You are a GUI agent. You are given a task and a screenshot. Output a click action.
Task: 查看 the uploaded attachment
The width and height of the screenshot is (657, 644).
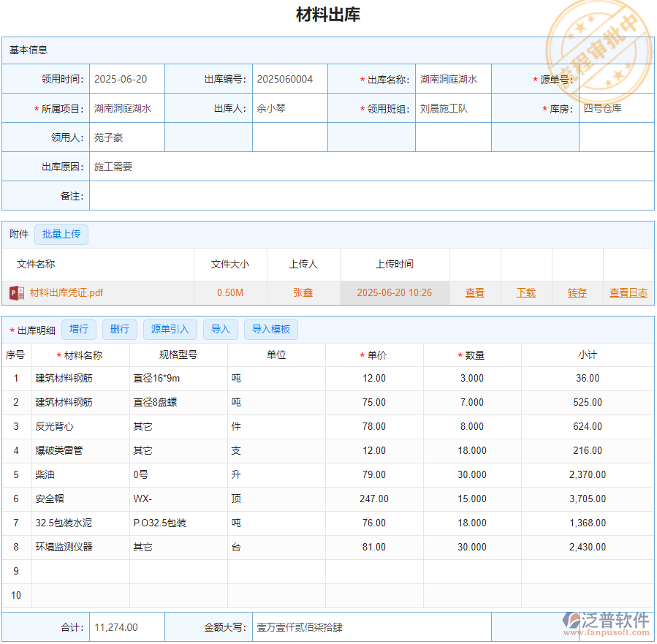click(475, 292)
